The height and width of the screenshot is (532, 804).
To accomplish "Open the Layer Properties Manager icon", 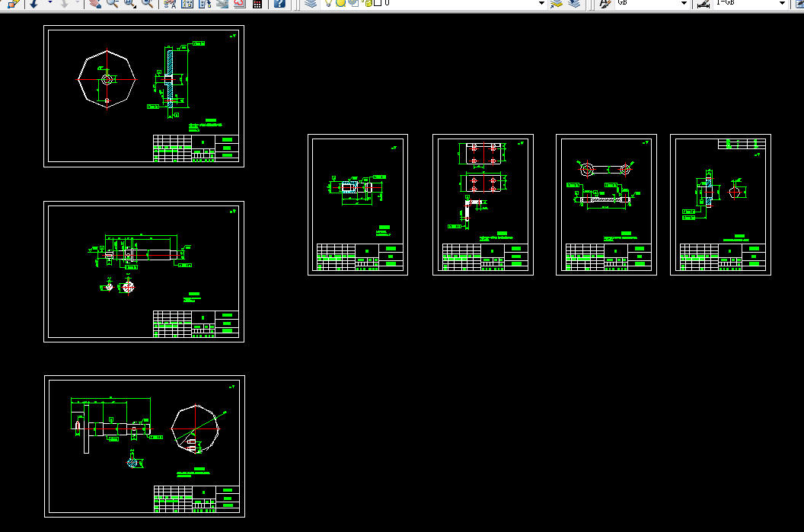I will [x=311, y=4].
